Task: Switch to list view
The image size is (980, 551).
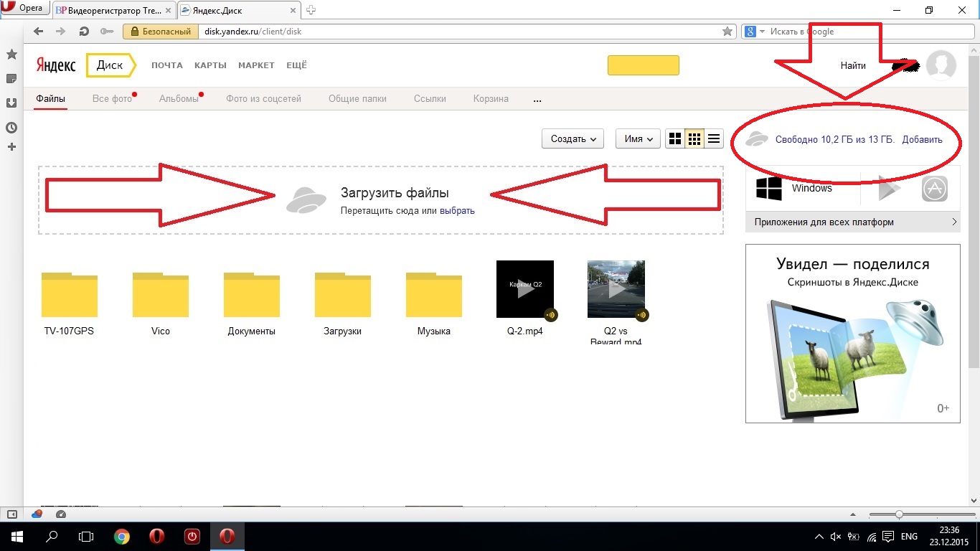Action: point(714,139)
